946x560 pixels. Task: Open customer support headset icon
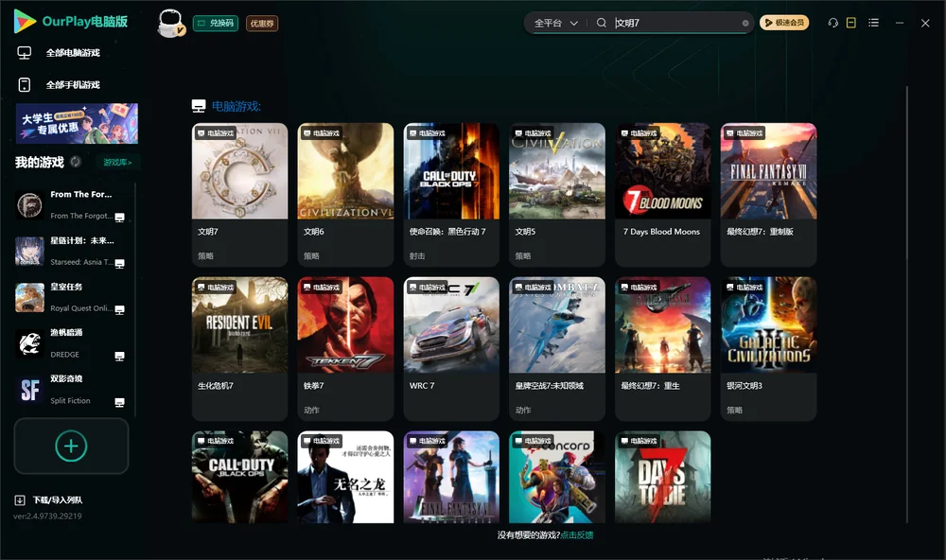tap(833, 23)
